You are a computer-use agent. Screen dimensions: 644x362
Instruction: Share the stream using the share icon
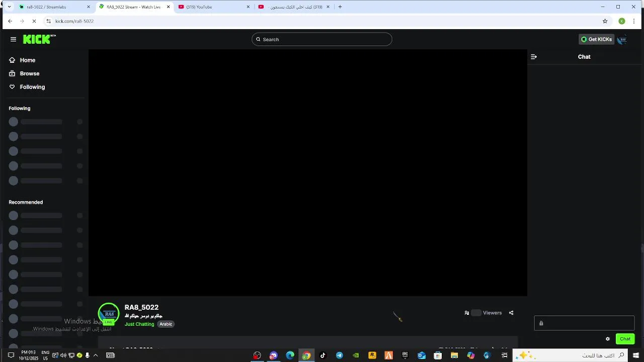tap(511, 313)
